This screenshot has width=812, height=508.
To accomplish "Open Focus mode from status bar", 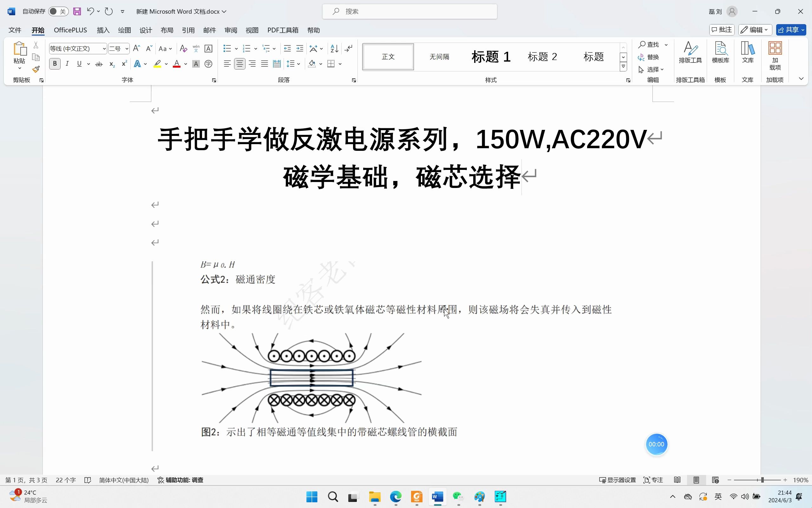I will point(653,480).
